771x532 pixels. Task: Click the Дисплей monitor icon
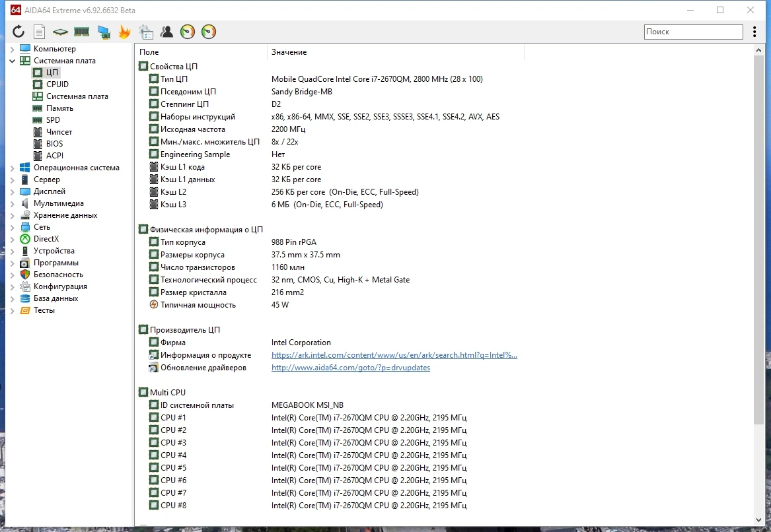(x=25, y=191)
